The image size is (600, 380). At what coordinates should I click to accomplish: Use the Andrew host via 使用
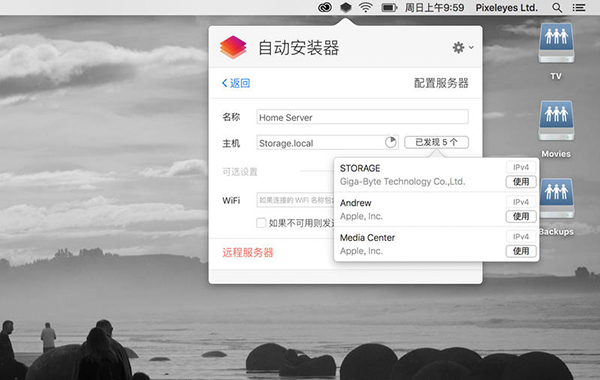pyautogui.click(x=521, y=216)
